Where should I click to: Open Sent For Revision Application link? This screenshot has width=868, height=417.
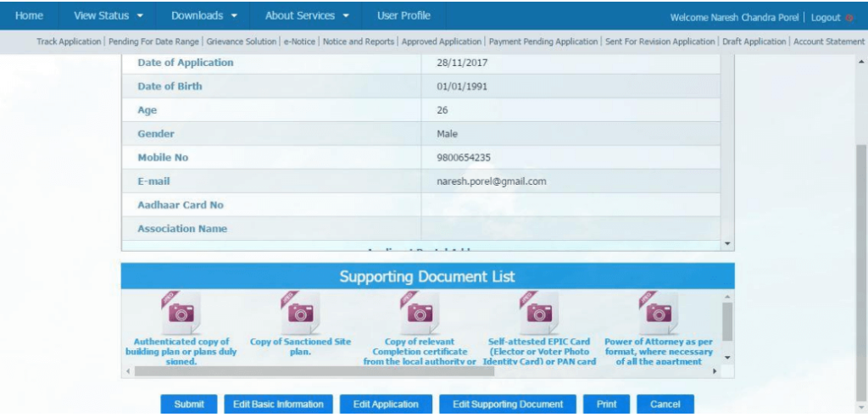point(659,42)
